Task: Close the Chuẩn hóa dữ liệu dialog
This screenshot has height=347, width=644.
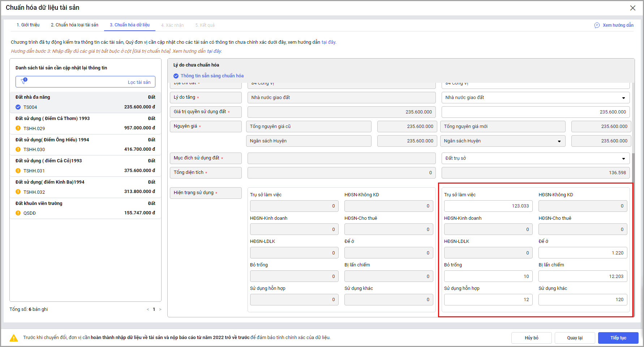Action: pos(633,8)
